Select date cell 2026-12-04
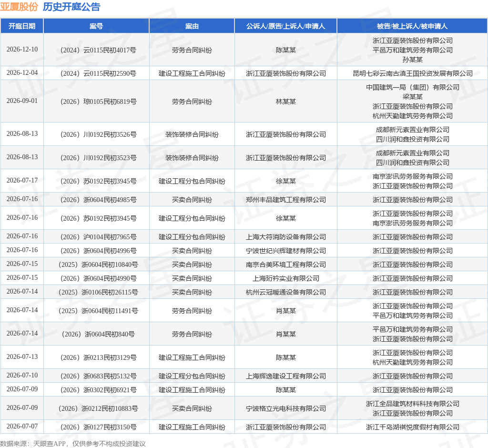The width and height of the screenshot is (488, 448). tap(22, 73)
